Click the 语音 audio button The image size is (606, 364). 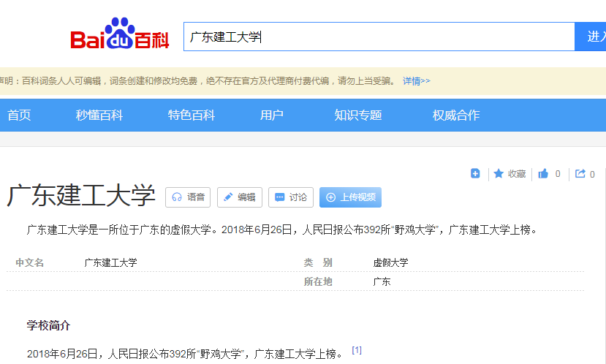click(188, 197)
